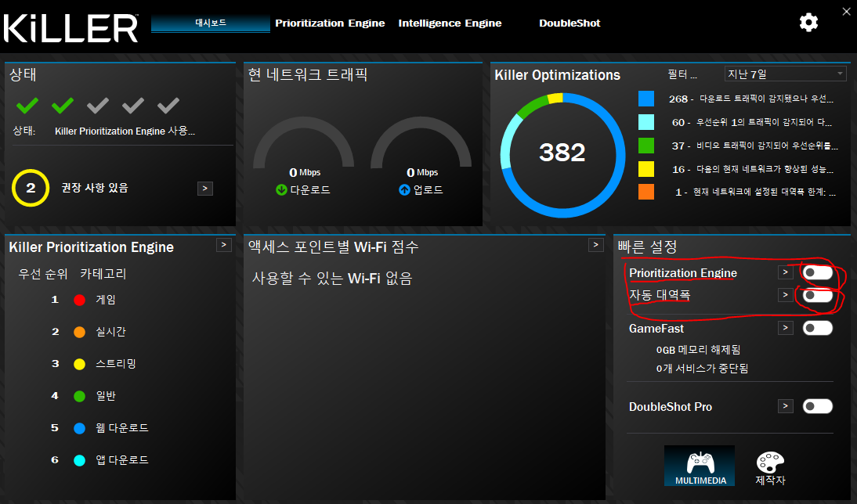Open the 지난 7일 filter dropdown
Screen dimensions: 857x504
[x=785, y=74]
